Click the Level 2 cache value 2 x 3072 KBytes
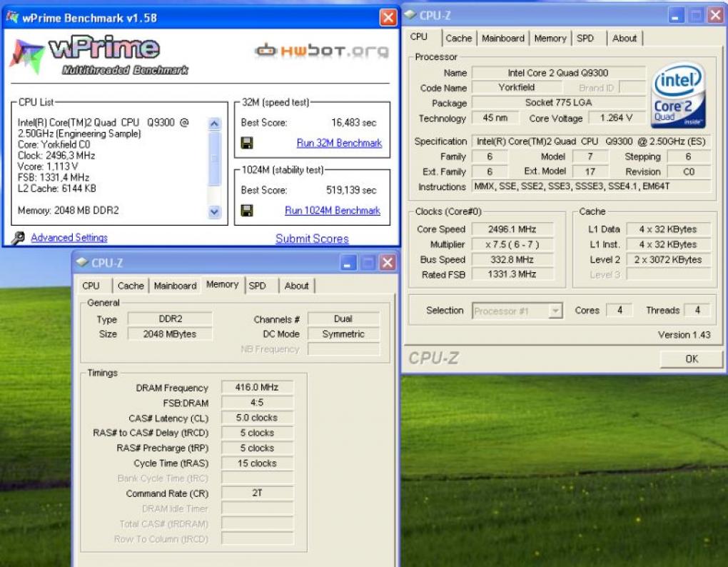Viewport: 728px width, 567px height. pos(668,260)
